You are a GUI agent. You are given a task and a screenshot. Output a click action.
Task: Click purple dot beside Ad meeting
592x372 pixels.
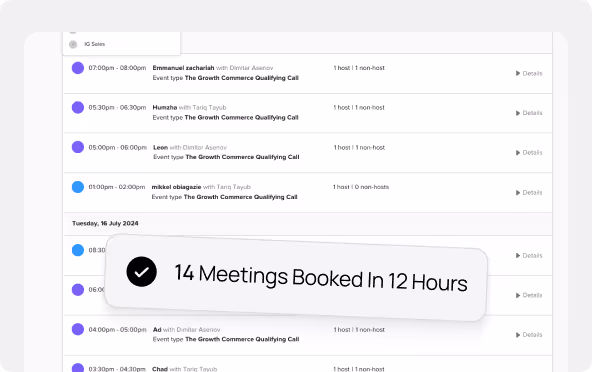78,329
